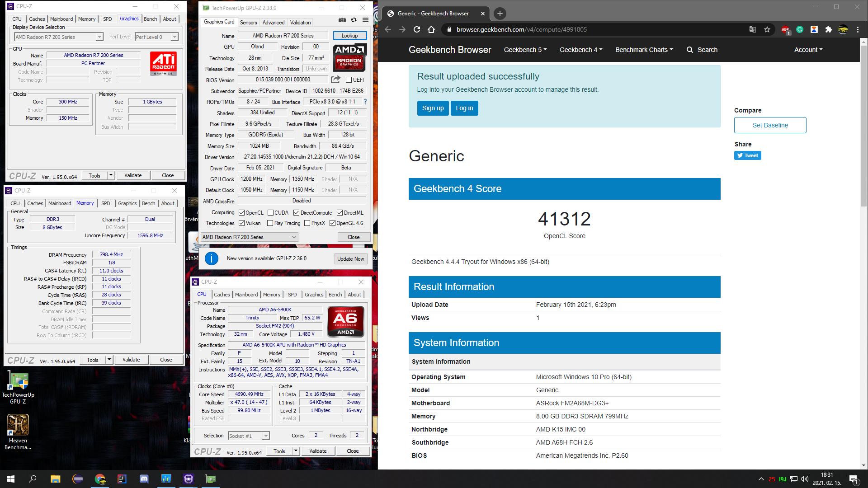Open the TechPowerUp GPU-Z desktop shortcut
868x488 pixels.
pyautogui.click(x=18, y=388)
